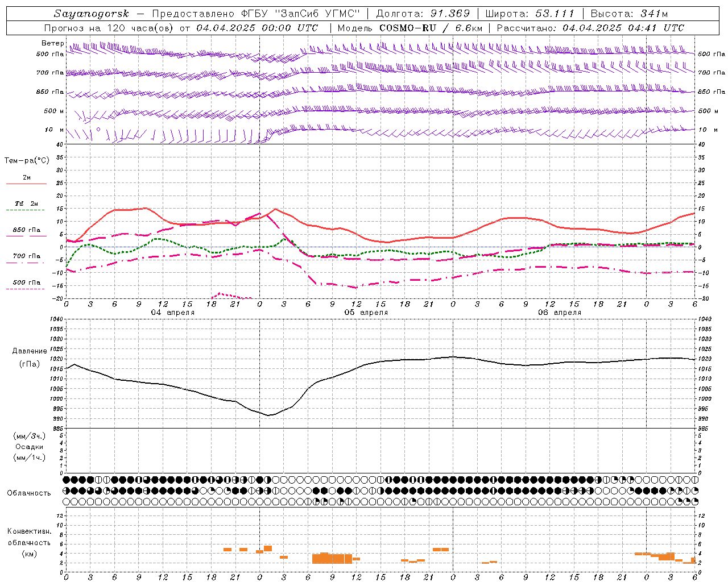This screenshot has height=582, width=728.
Task: Click the Sayanogorsk station title
Action: click(x=92, y=14)
